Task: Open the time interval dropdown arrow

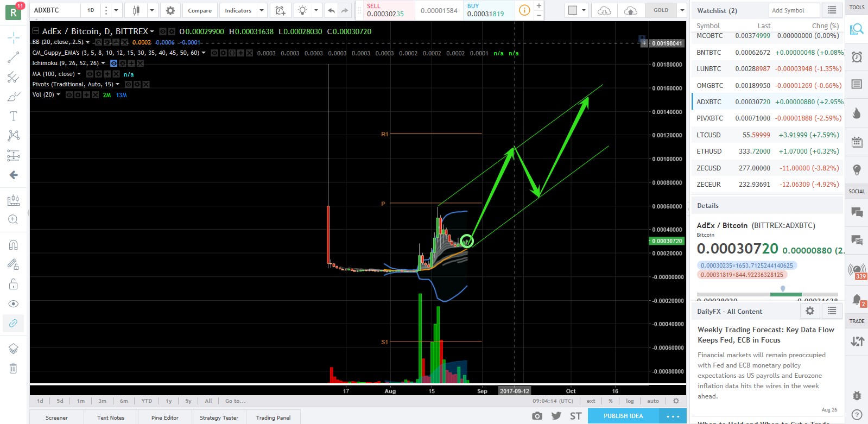Action: point(116,10)
